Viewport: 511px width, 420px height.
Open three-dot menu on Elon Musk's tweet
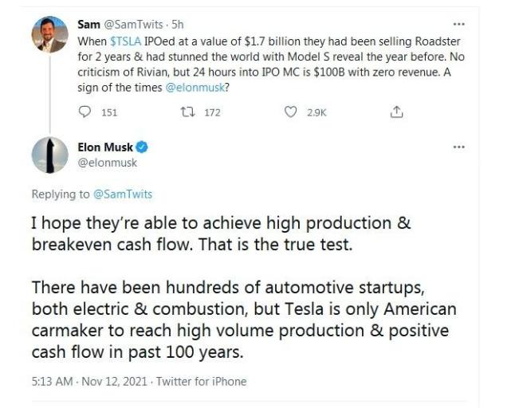[459, 147]
